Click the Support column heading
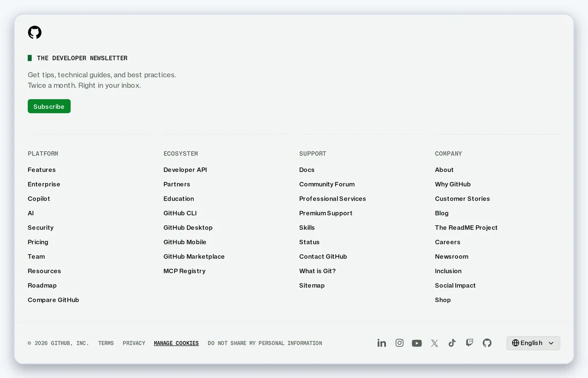 point(313,153)
